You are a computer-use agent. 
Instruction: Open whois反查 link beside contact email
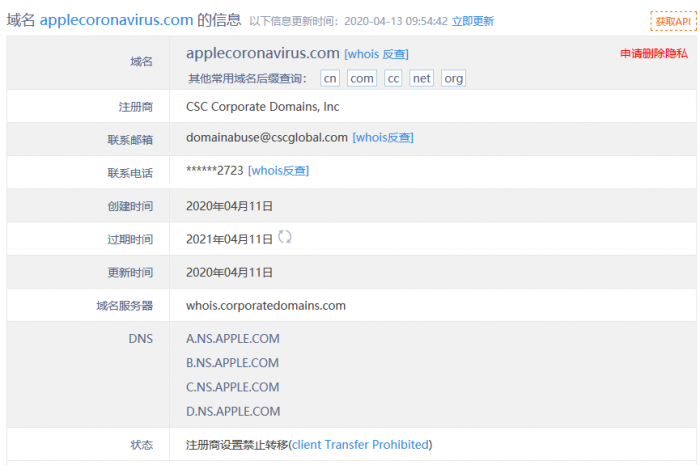click(383, 137)
